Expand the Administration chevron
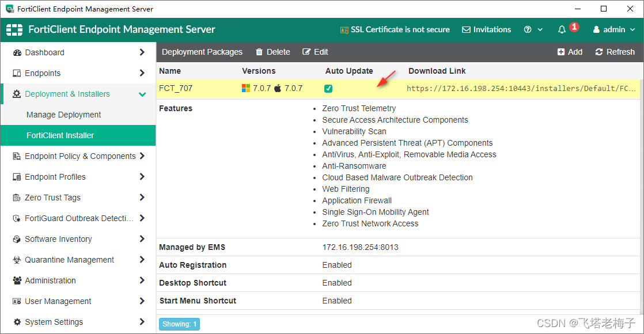 click(142, 280)
